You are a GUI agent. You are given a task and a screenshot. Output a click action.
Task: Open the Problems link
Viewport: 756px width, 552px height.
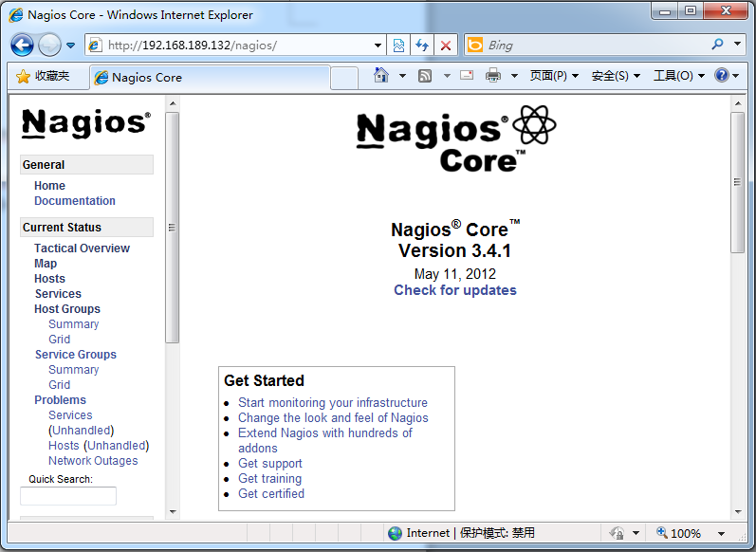[x=61, y=399]
